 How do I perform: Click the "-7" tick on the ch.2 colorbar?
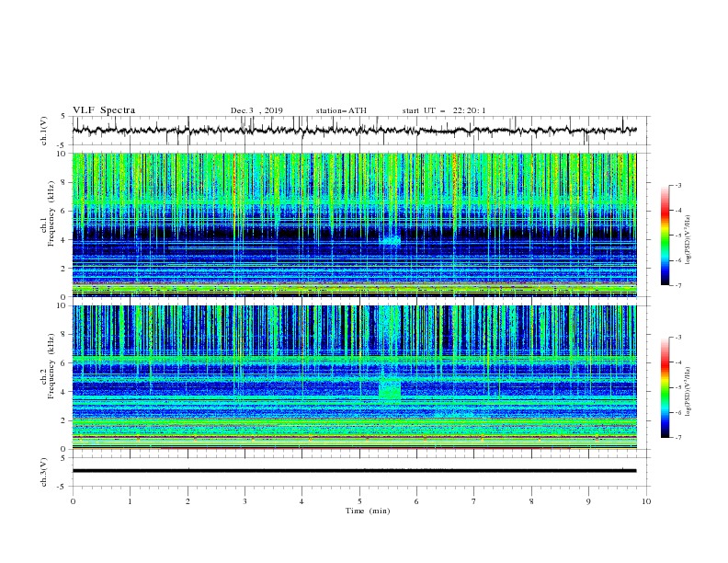point(677,437)
